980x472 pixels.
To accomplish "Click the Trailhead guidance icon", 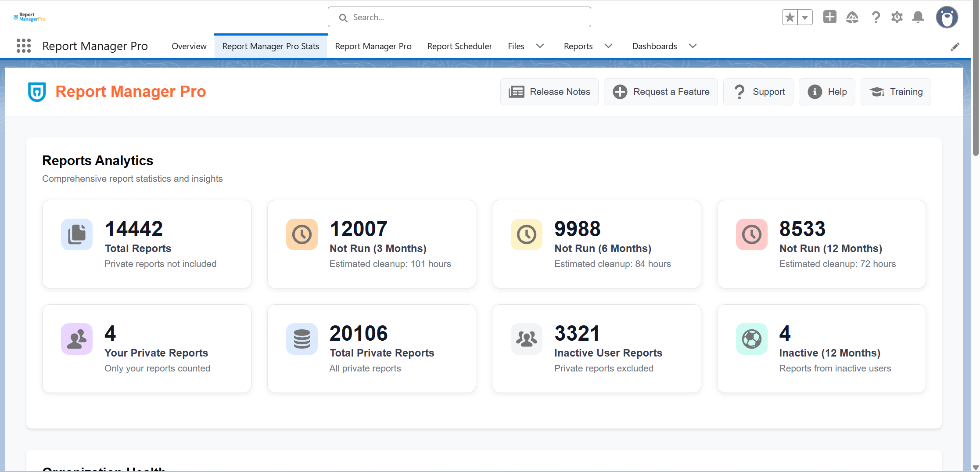I will click(852, 17).
